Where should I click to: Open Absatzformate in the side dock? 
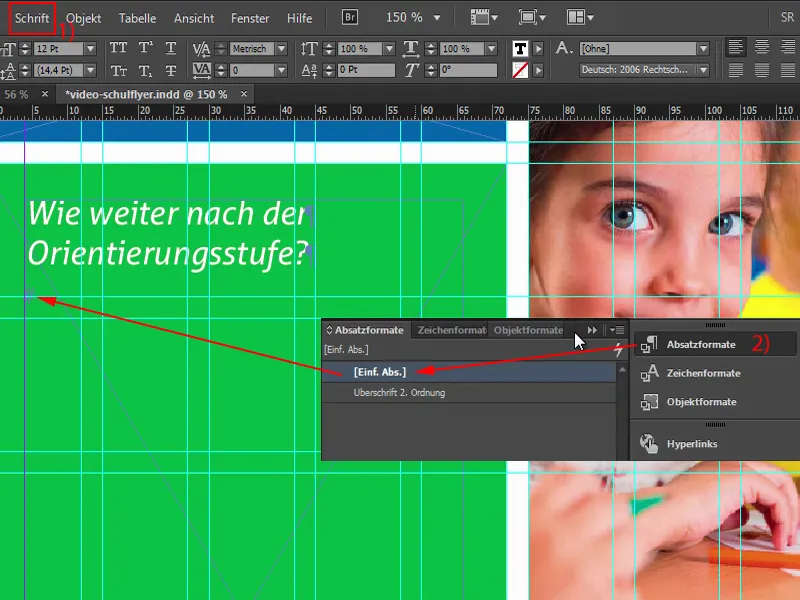coord(713,344)
